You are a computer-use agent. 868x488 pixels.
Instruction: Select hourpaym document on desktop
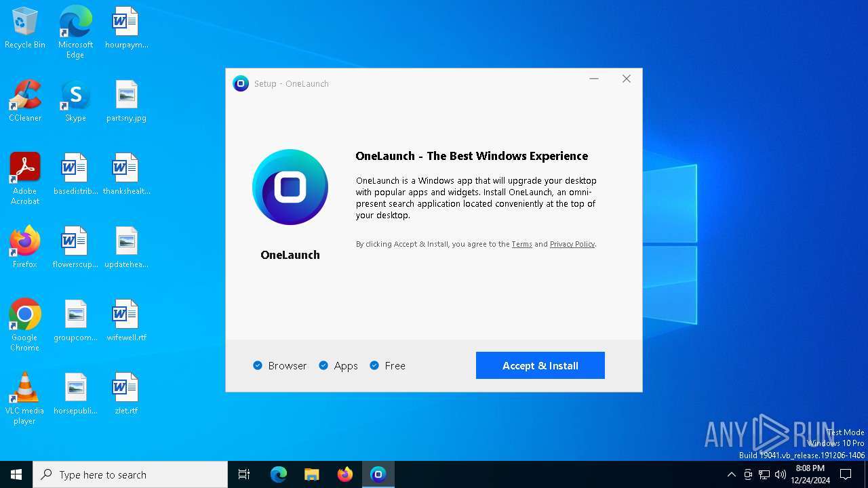click(x=126, y=28)
